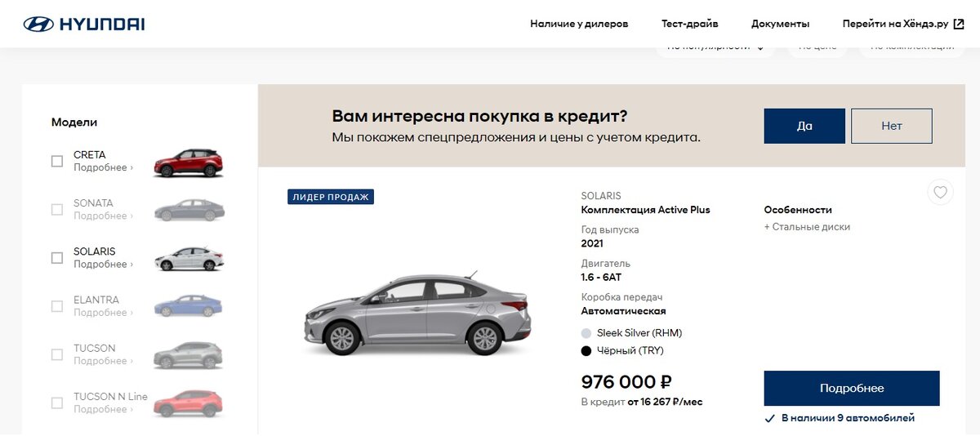Check the CRETA model checkbox
Image resolution: width=980 pixels, height=436 pixels.
pyautogui.click(x=57, y=161)
